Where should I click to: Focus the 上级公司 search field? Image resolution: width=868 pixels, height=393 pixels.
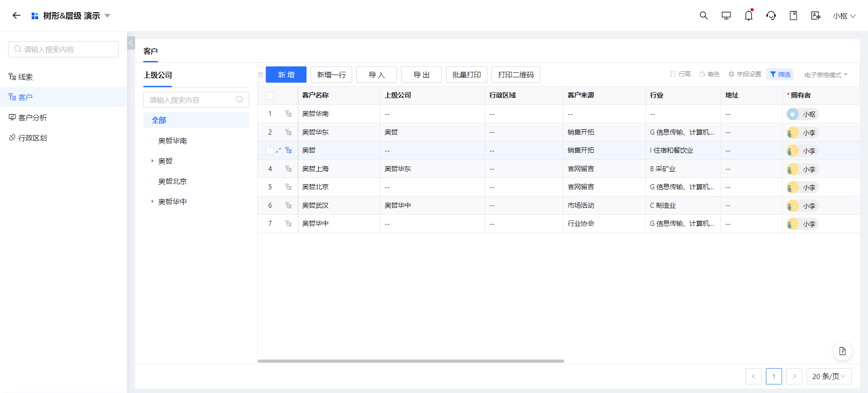(196, 100)
